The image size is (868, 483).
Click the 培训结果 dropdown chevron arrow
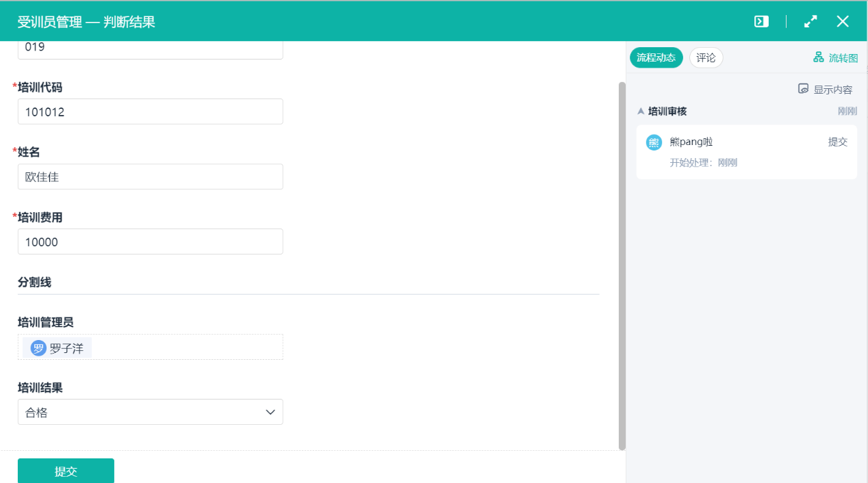270,413
